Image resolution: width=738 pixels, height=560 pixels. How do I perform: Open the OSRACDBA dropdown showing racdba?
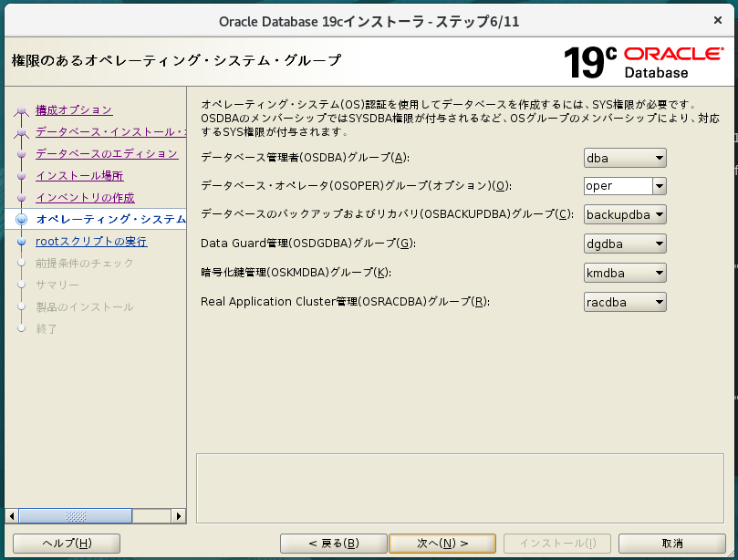click(625, 302)
